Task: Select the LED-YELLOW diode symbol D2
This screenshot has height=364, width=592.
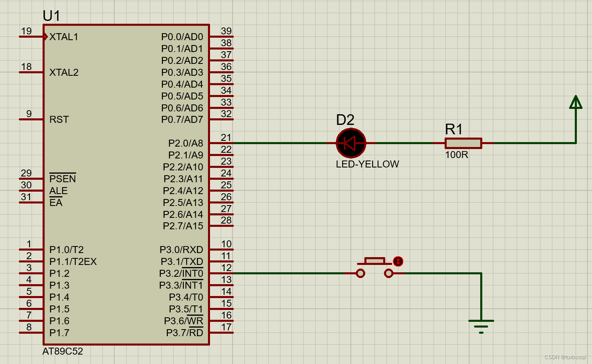Action: tap(351, 143)
